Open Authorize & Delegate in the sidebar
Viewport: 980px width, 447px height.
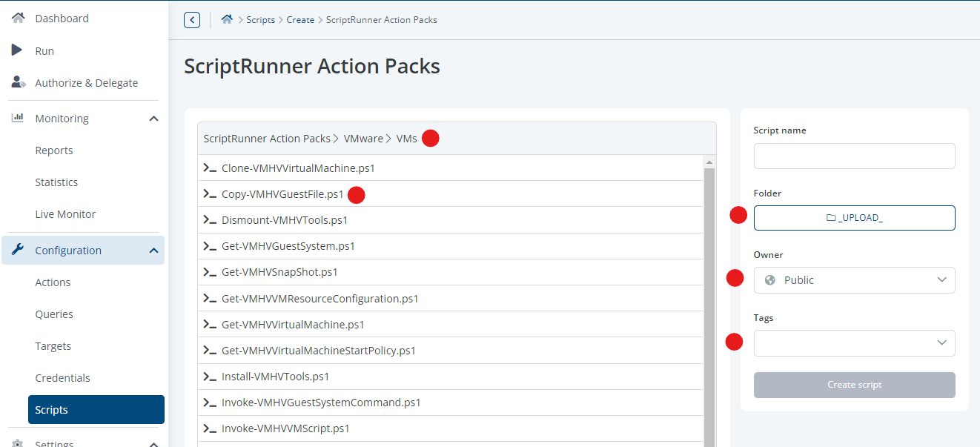pyautogui.click(x=86, y=82)
